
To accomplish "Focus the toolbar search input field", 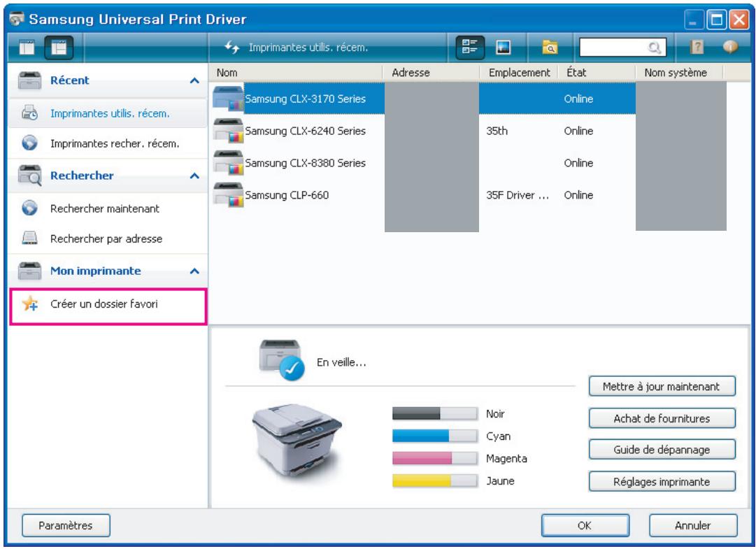I will click(622, 48).
